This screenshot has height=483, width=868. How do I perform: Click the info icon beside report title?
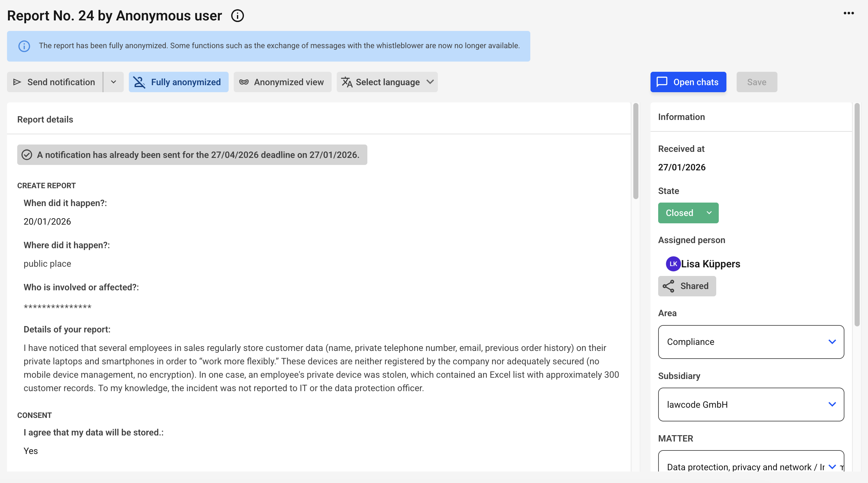point(237,16)
